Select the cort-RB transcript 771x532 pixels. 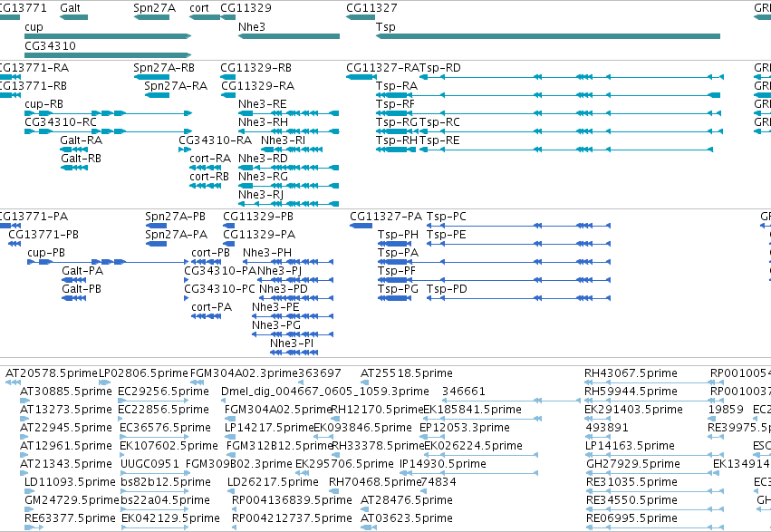point(205,187)
